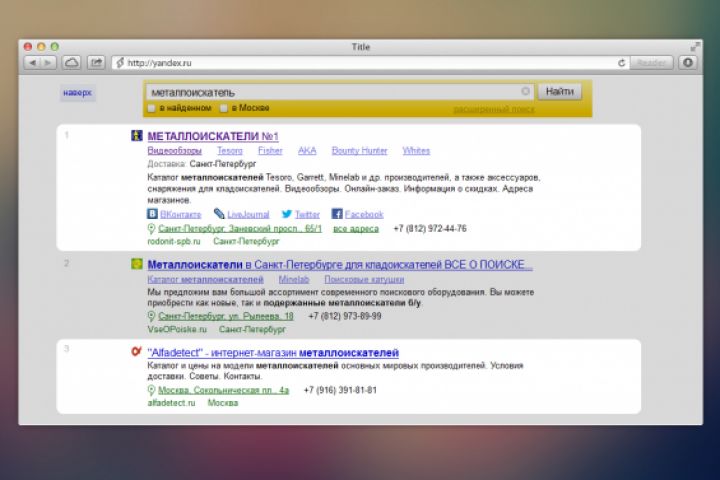Click phone number +7 (916) 391-81-81
Image resolution: width=720 pixels, height=480 pixels.
tap(340, 390)
